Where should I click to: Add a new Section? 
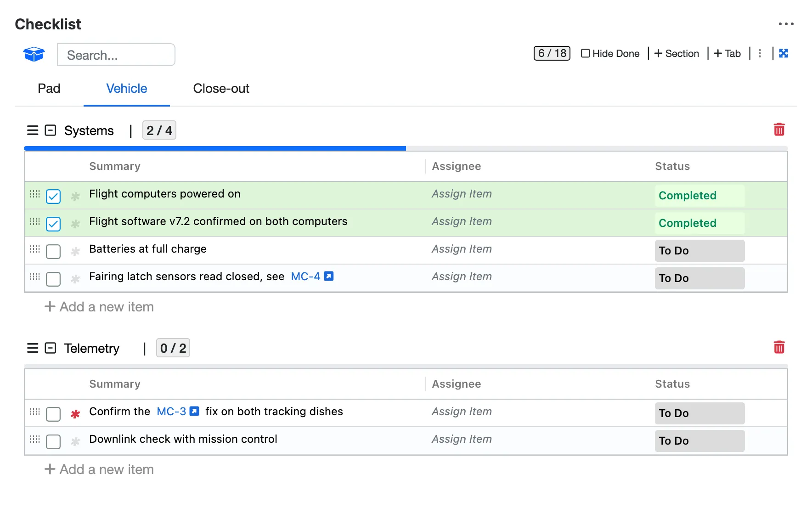(x=677, y=53)
